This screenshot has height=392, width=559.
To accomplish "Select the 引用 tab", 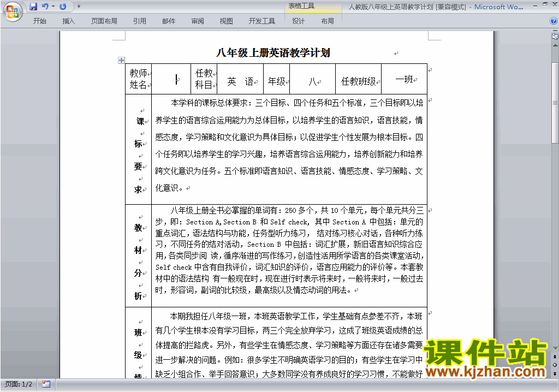I will click(139, 21).
